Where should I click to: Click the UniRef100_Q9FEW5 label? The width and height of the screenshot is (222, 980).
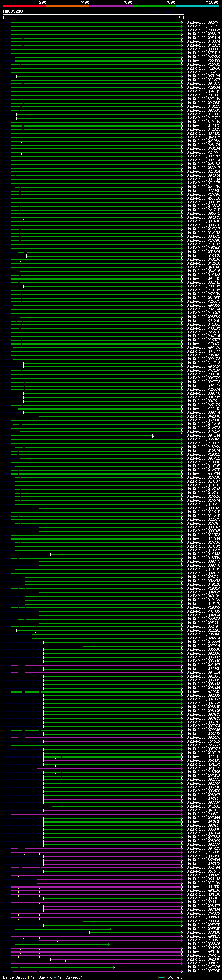pyautogui.click(x=203, y=929)
